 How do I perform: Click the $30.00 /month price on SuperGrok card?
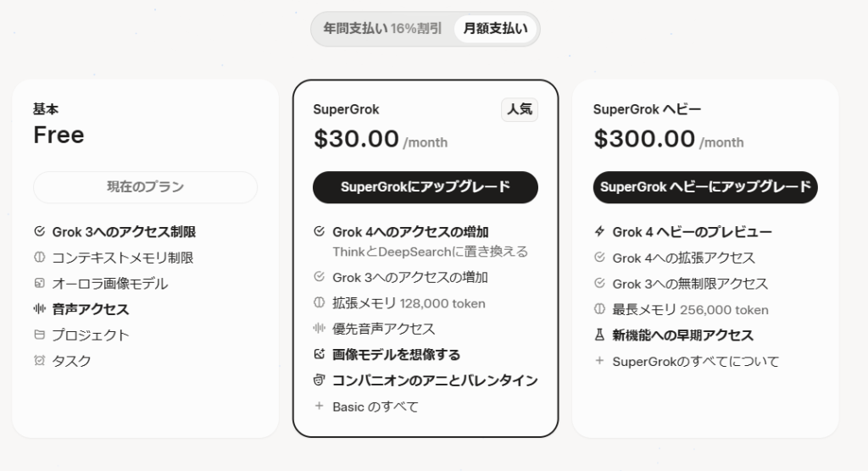pos(381,139)
